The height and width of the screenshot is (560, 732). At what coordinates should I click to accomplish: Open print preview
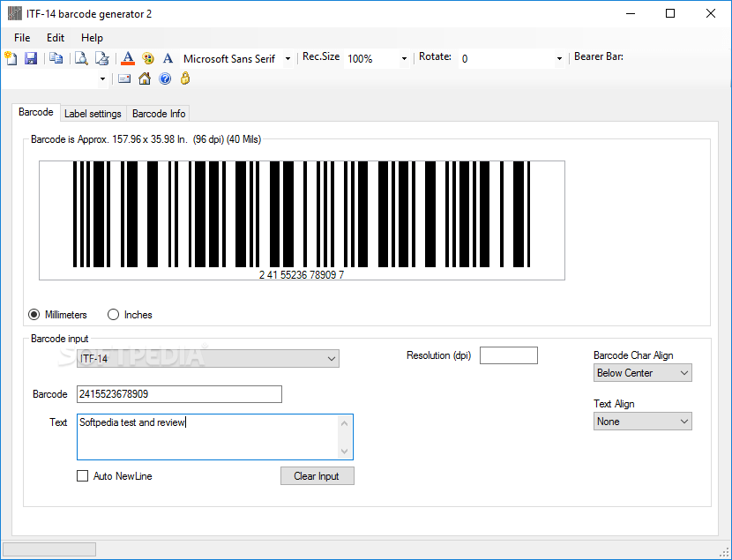79,57
